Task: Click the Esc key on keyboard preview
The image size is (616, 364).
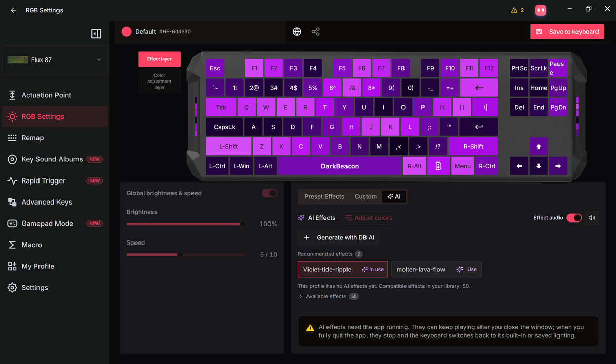Action: coord(215,68)
